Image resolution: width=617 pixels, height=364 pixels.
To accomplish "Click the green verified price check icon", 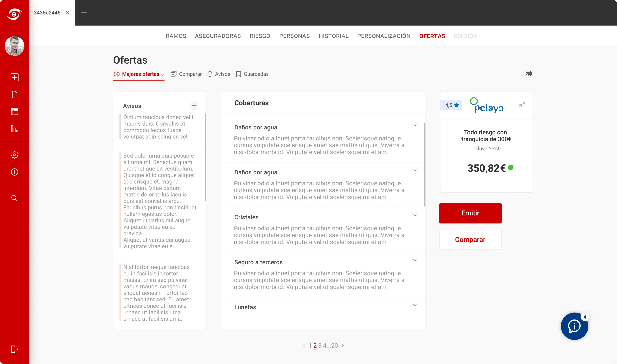I will coord(511,167).
